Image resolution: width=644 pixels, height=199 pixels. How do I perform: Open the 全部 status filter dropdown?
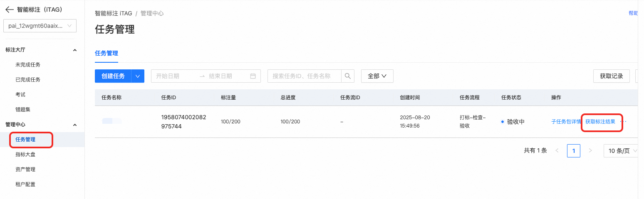[x=377, y=76]
